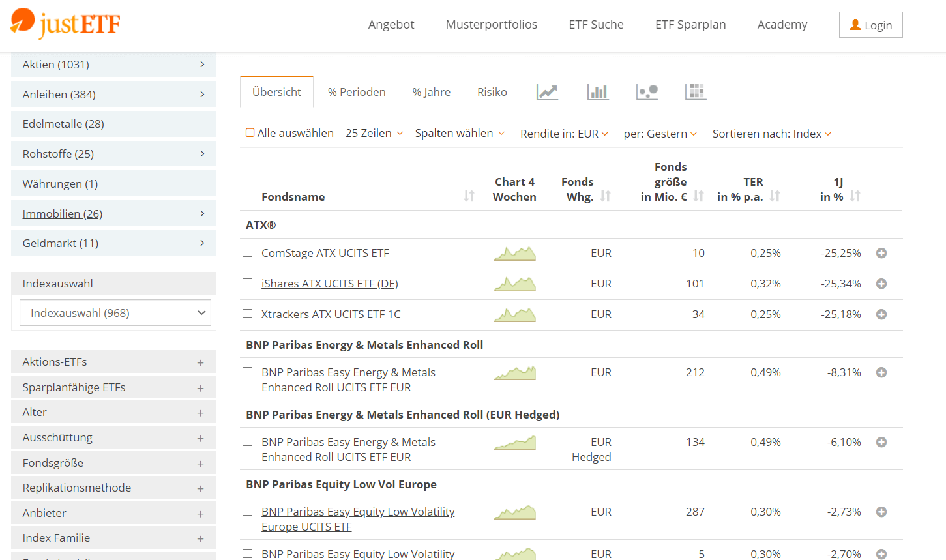Click the justETF logo
The image size is (946, 560).
[x=65, y=23]
